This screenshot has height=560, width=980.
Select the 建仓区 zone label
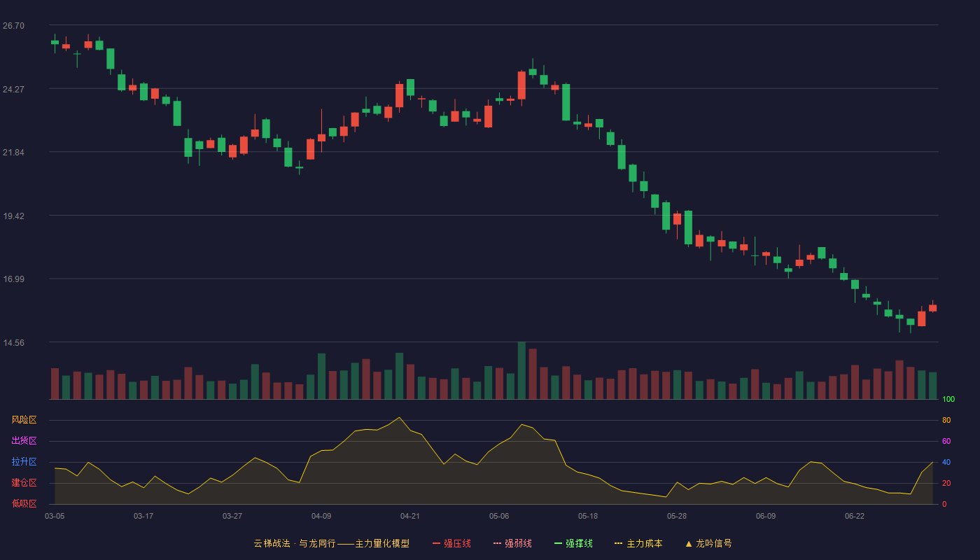(x=24, y=483)
